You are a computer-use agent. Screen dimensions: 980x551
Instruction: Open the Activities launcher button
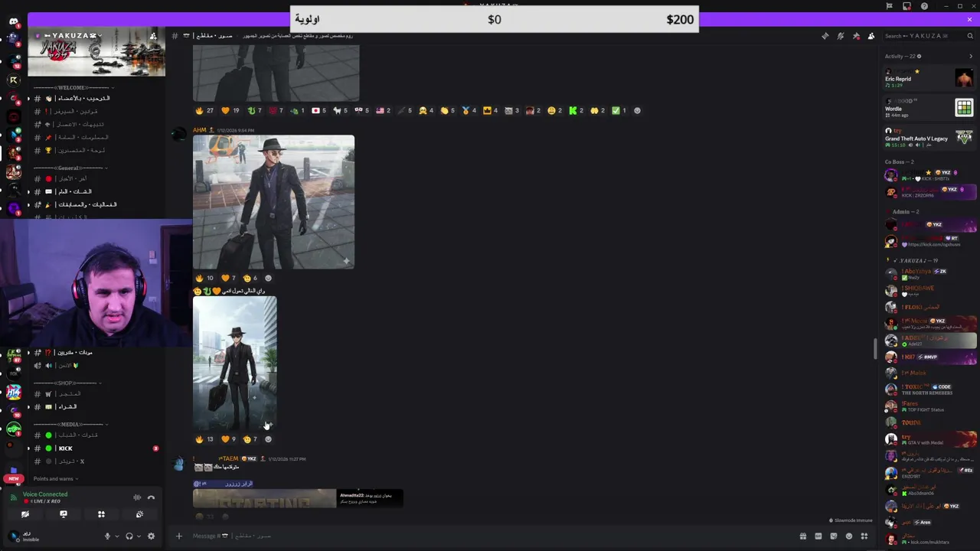click(x=101, y=514)
